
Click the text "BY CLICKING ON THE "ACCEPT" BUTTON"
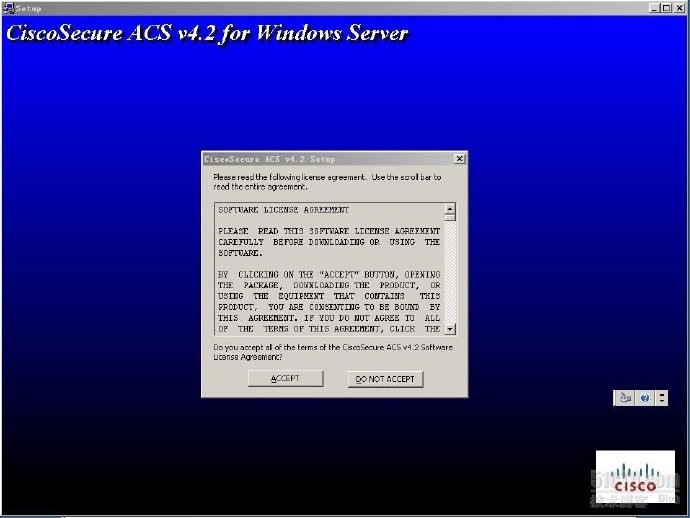point(306,274)
